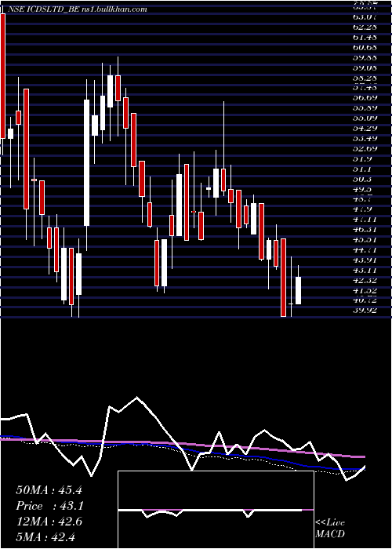Click the latest white candle at chart's right end
The width and height of the screenshot is (392, 549).
pos(298,291)
